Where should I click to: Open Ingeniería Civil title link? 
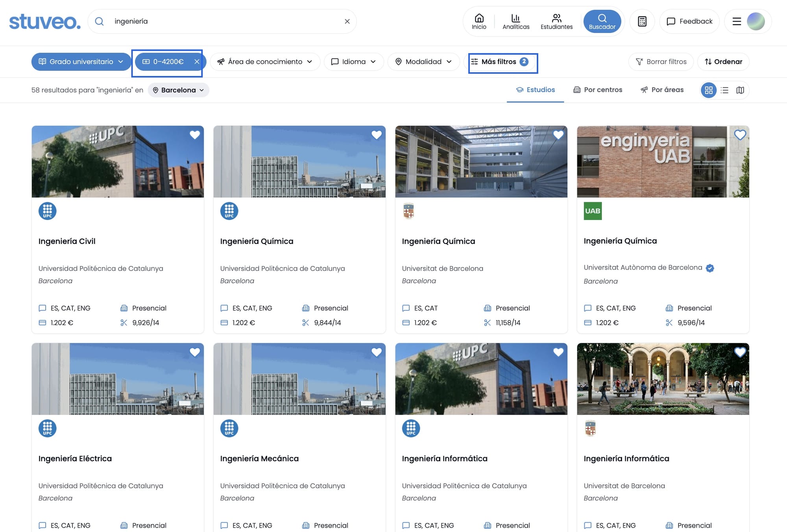point(67,241)
